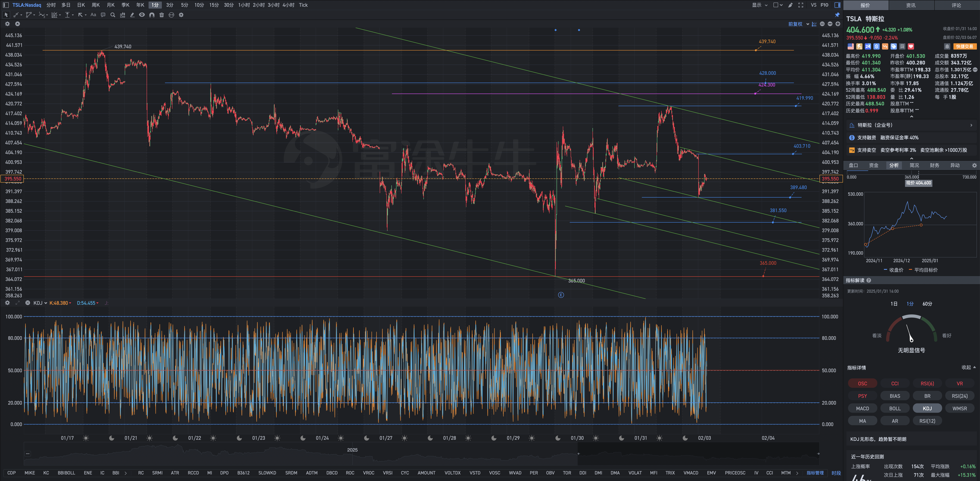Click the price alert bell icon
This screenshot has width=980, height=481.
click(947, 46)
